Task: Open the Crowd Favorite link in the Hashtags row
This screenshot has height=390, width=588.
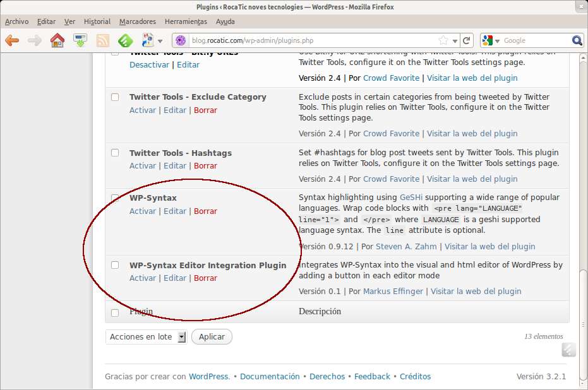Action: point(391,179)
